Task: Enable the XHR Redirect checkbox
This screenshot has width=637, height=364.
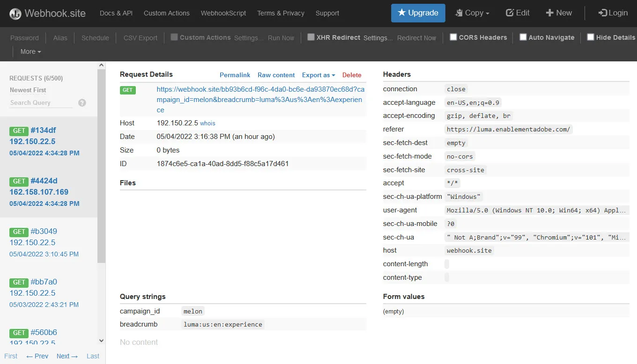Action: click(x=311, y=37)
